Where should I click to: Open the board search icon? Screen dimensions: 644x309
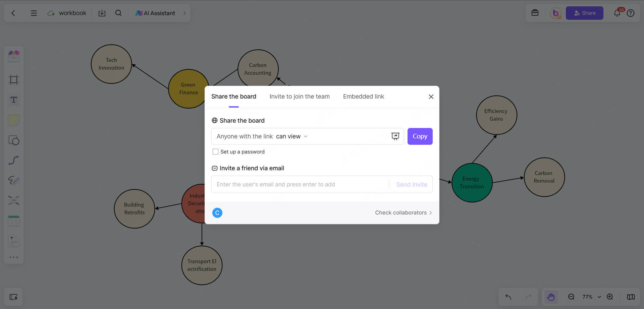coord(118,13)
